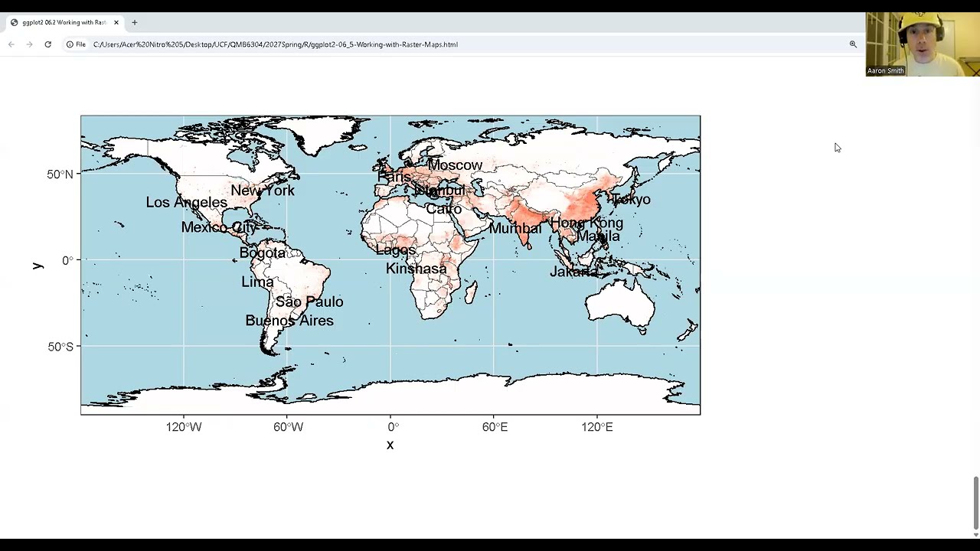Click the Moscow label on the map
The height and width of the screenshot is (551, 980).
pos(455,165)
